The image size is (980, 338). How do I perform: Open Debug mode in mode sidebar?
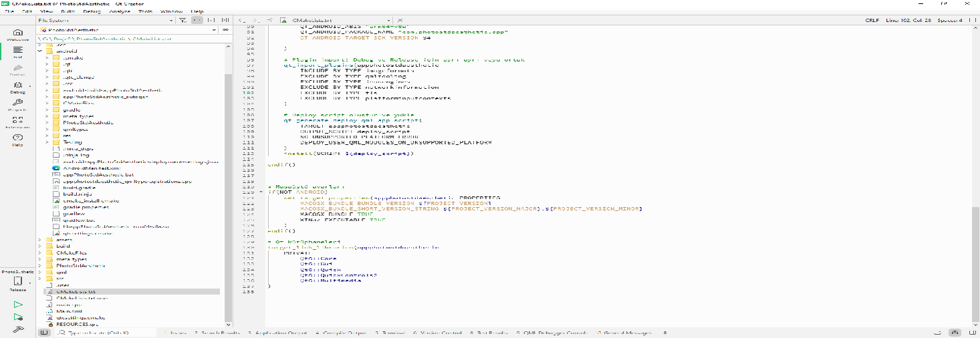pyautogui.click(x=18, y=87)
